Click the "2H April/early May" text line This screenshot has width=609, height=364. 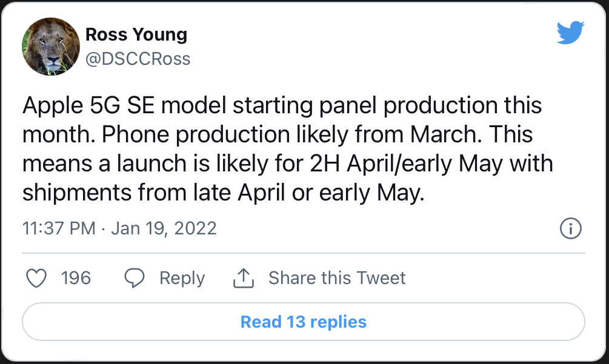pos(287,164)
